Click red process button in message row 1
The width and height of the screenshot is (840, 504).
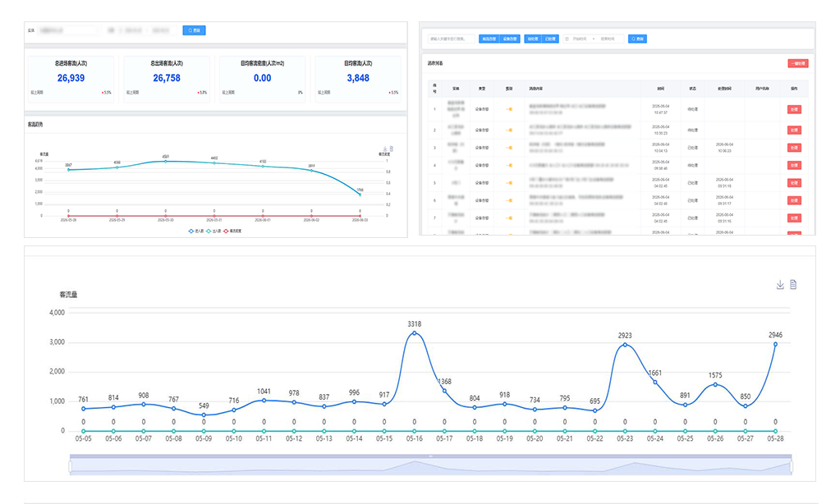tap(794, 109)
